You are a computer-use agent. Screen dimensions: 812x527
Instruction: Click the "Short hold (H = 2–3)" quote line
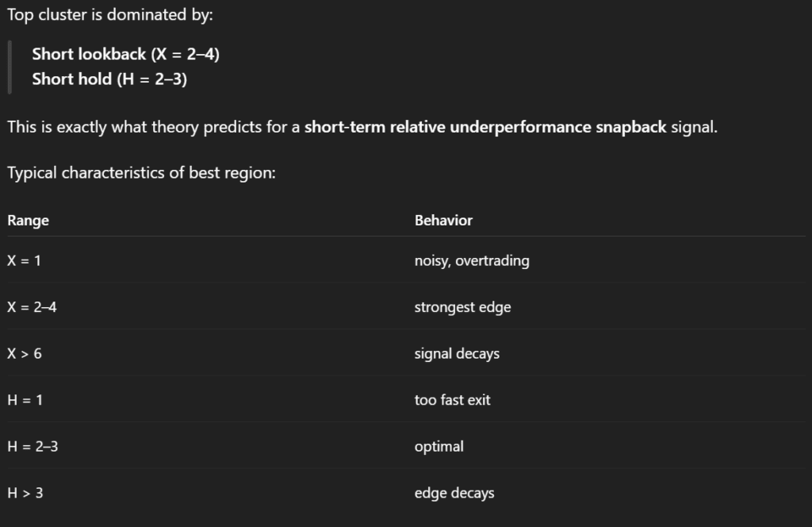[x=109, y=79]
